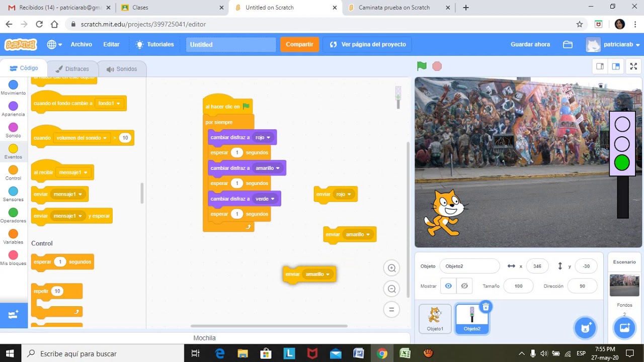Add an extension using the bottom-left button
Viewport: 644px width, 362px height.
(14, 315)
